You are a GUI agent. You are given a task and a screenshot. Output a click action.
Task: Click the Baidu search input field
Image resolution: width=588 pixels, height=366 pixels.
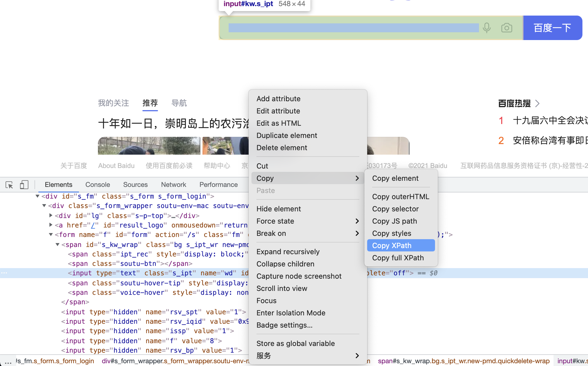click(353, 28)
